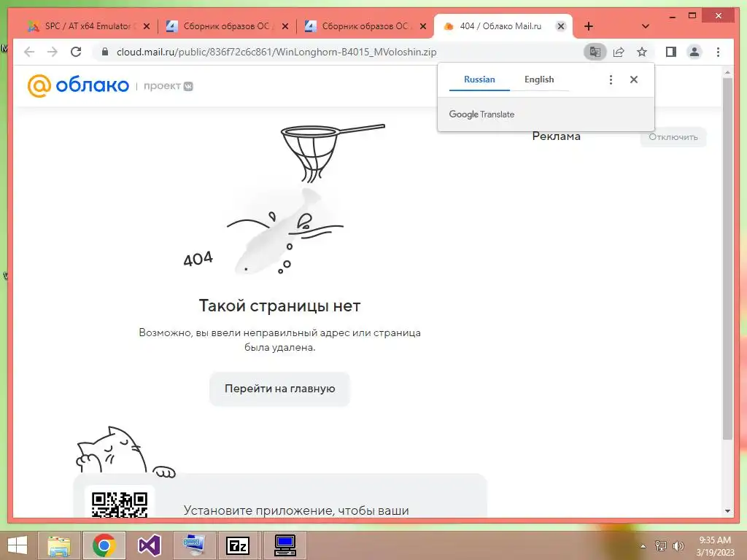The image size is (747, 560).
Task: Bookmark this page with the star
Action: click(642, 52)
